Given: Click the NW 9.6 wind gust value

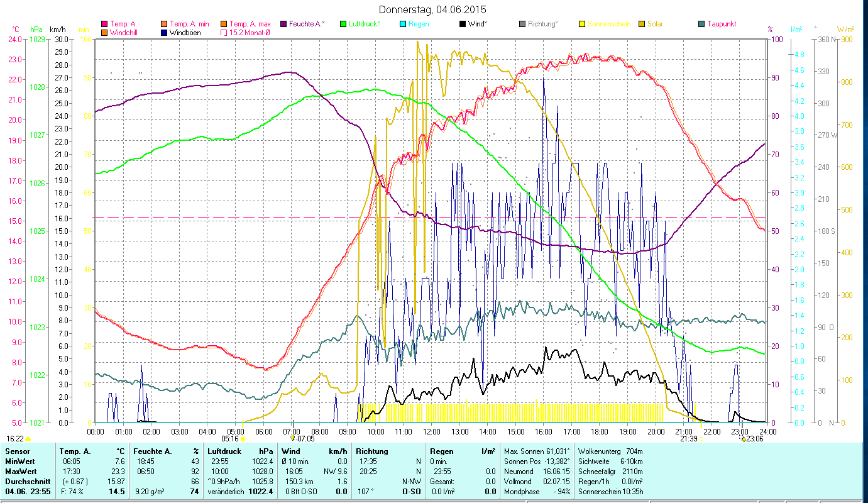Looking at the screenshot, I should (x=335, y=471).
